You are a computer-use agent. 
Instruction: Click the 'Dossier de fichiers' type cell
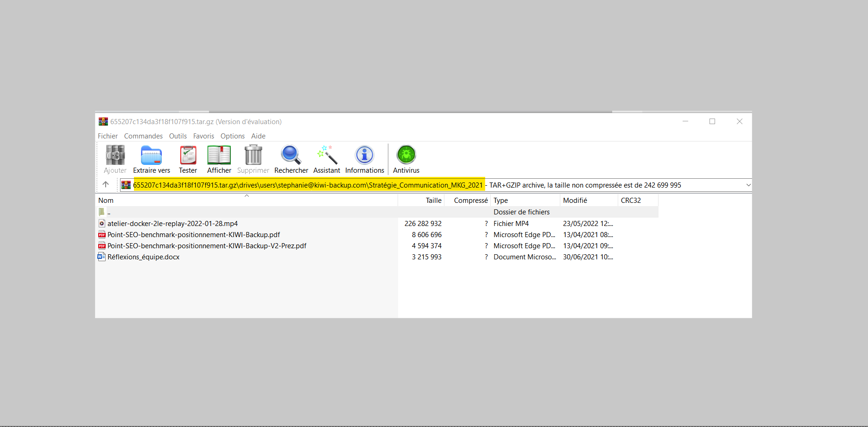[x=521, y=212]
